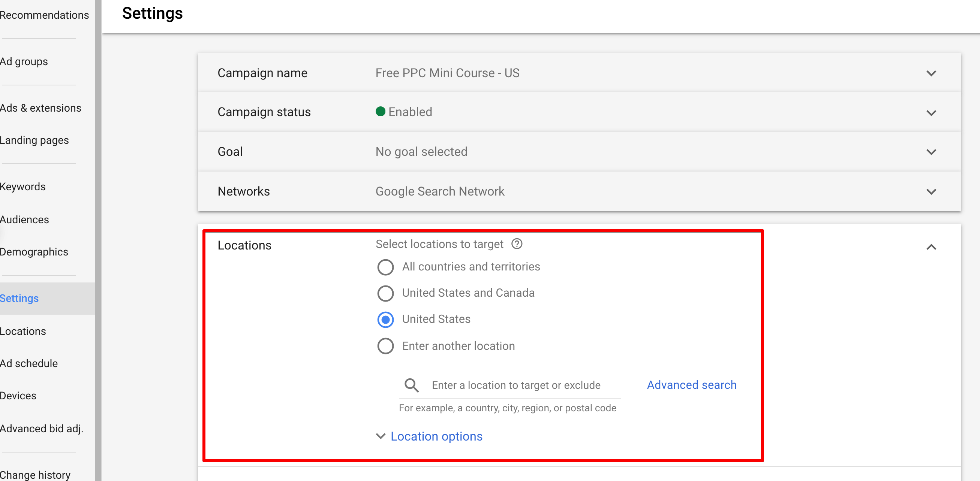Select All countries and territories option
The width and height of the screenshot is (980, 481).
[x=386, y=267]
